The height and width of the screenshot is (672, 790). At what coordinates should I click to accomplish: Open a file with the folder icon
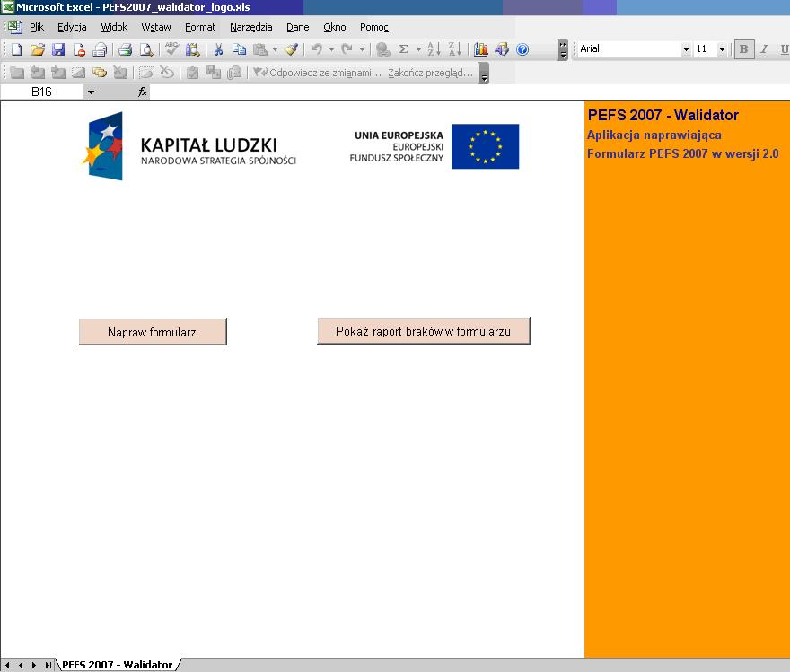[38, 49]
